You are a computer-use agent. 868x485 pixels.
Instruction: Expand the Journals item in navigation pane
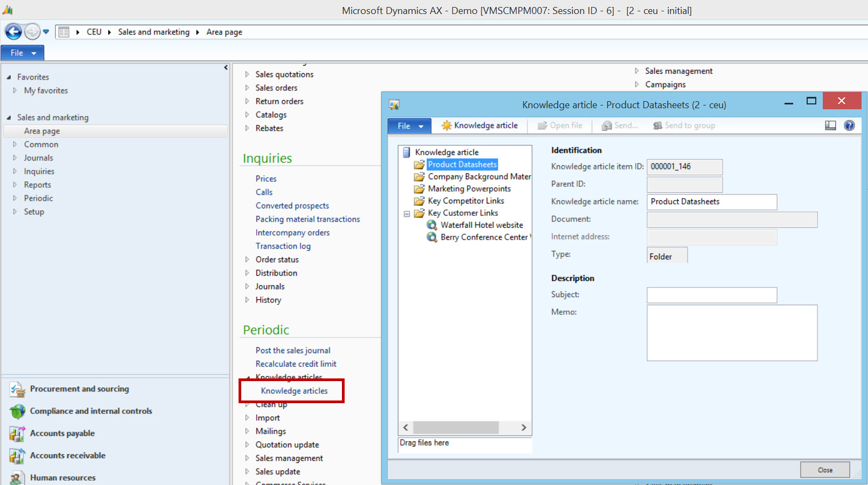click(x=15, y=158)
